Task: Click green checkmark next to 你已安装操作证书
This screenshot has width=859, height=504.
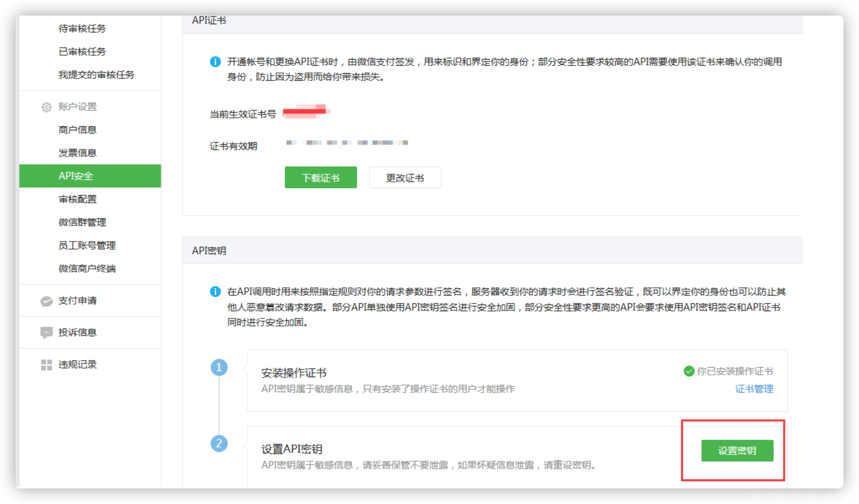Action: 688,371
